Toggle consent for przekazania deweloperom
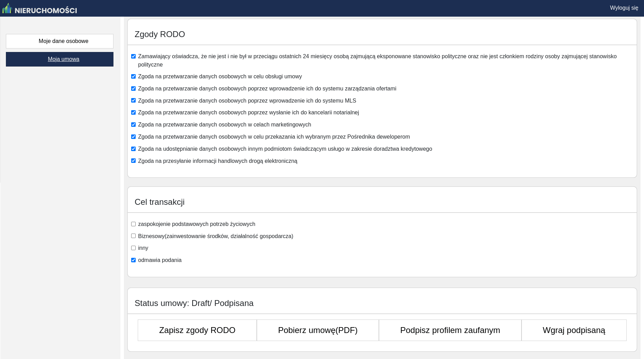 (x=133, y=137)
